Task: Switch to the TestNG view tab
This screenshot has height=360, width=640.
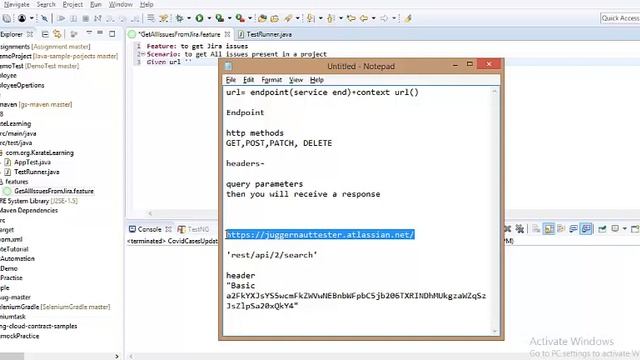Action: [x=194, y=229]
